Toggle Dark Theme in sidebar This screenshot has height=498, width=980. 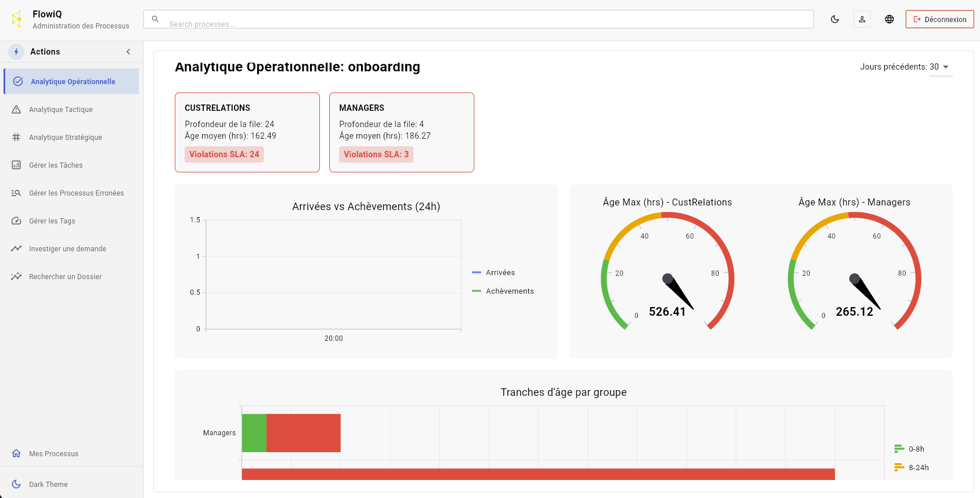[71, 485]
